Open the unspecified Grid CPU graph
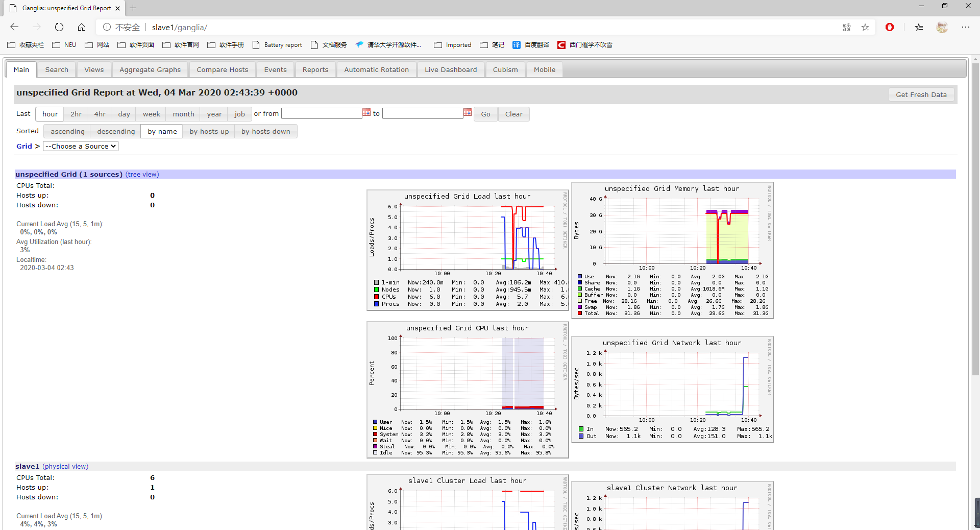 tap(468, 390)
